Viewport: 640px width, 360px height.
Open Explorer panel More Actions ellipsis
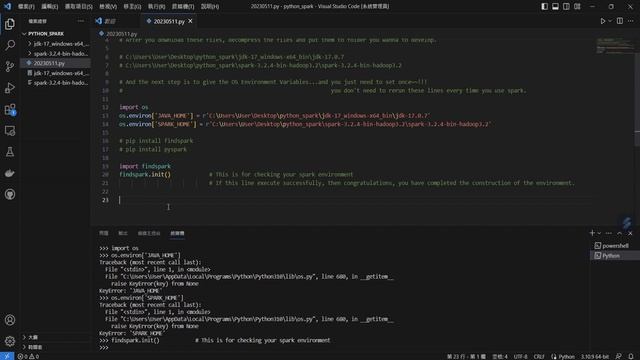pyautogui.click(x=80, y=21)
